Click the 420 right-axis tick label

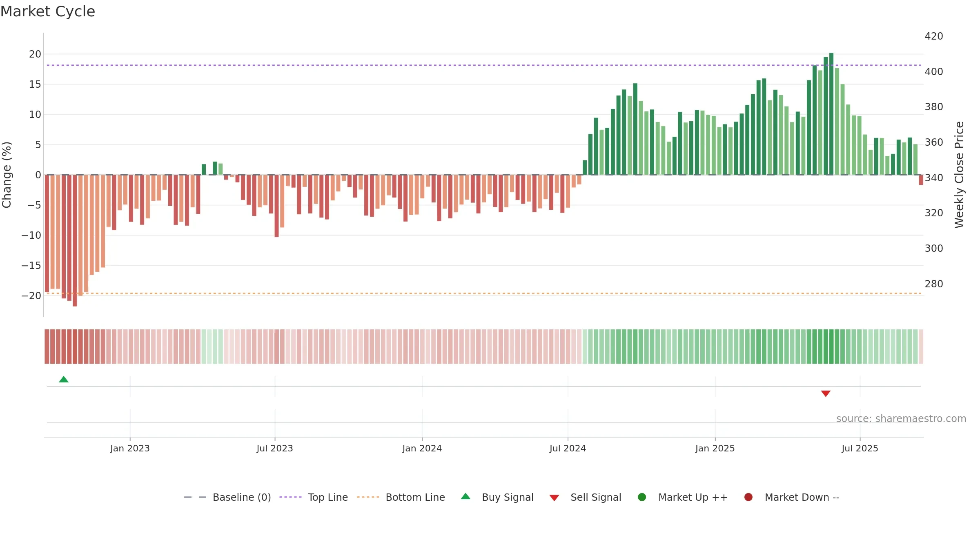click(934, 36)
